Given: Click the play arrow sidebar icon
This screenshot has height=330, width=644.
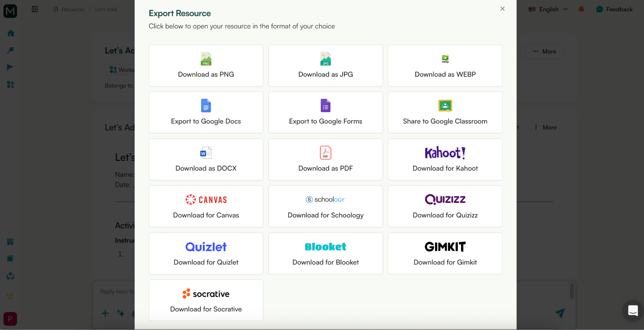Looking at the screenshot, I should (10, 67).
